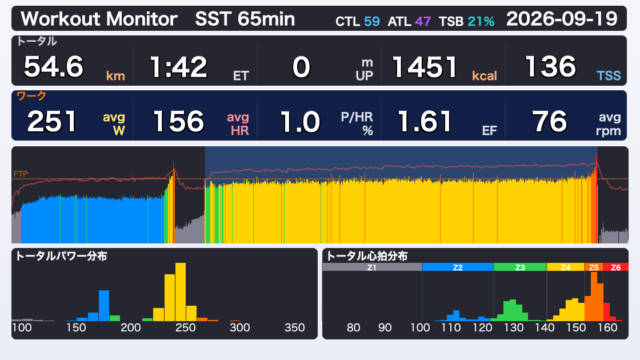This screenshot has height=360, width=640.
Task: Select the 1451 kcal tile
Action: click(x=444, y=66)
